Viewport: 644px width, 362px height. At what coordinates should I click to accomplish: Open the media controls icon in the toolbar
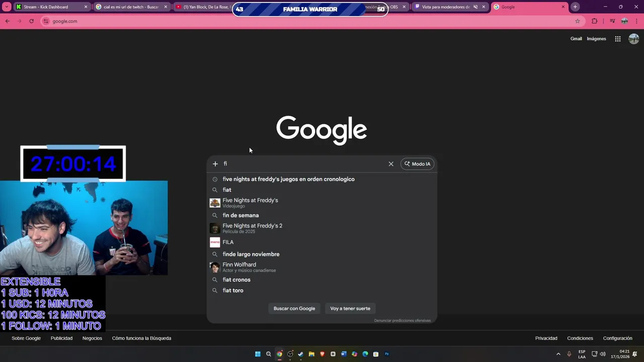(x=612, y=21)
